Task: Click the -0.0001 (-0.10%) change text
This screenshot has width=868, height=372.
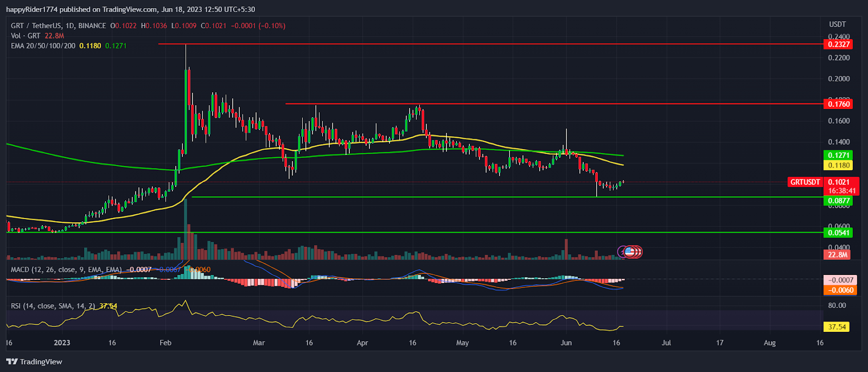Action: pyautogui.click(x=258, y=25)
